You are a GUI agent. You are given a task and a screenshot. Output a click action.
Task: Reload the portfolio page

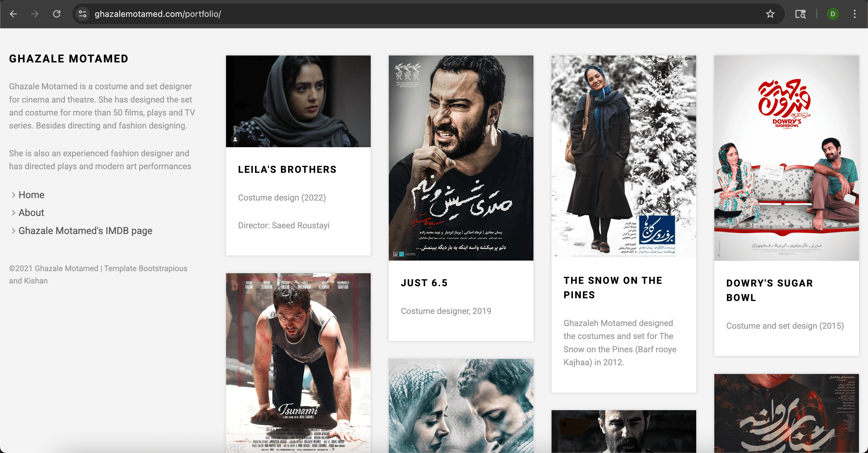click(57, 14)
